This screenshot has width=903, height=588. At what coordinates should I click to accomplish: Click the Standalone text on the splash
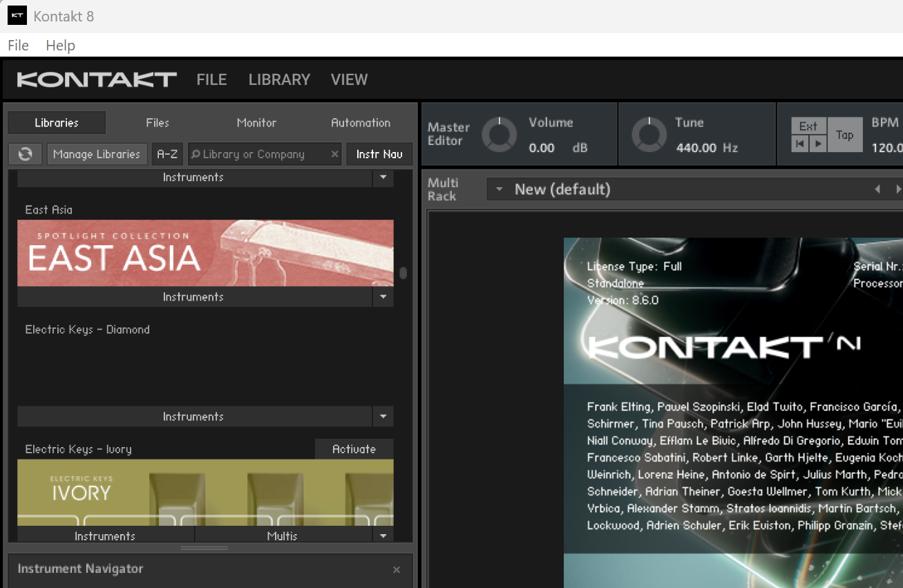coord(616,283)
